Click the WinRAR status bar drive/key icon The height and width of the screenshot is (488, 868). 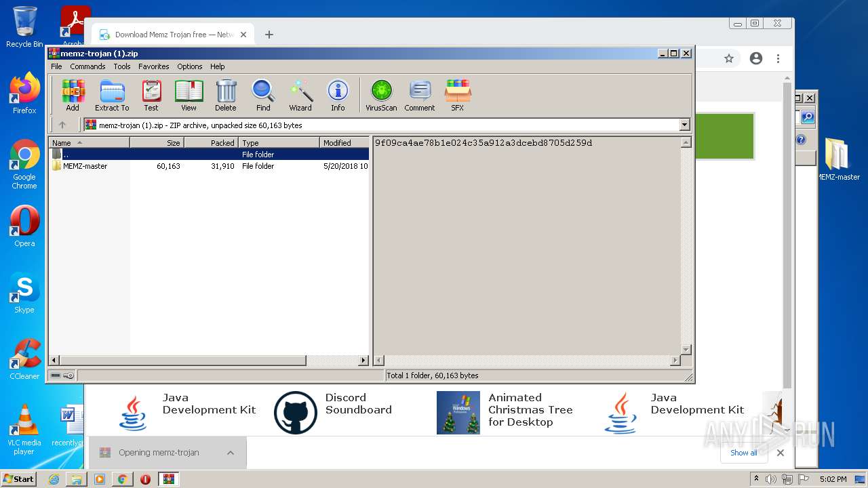click(x=62, y=375)
